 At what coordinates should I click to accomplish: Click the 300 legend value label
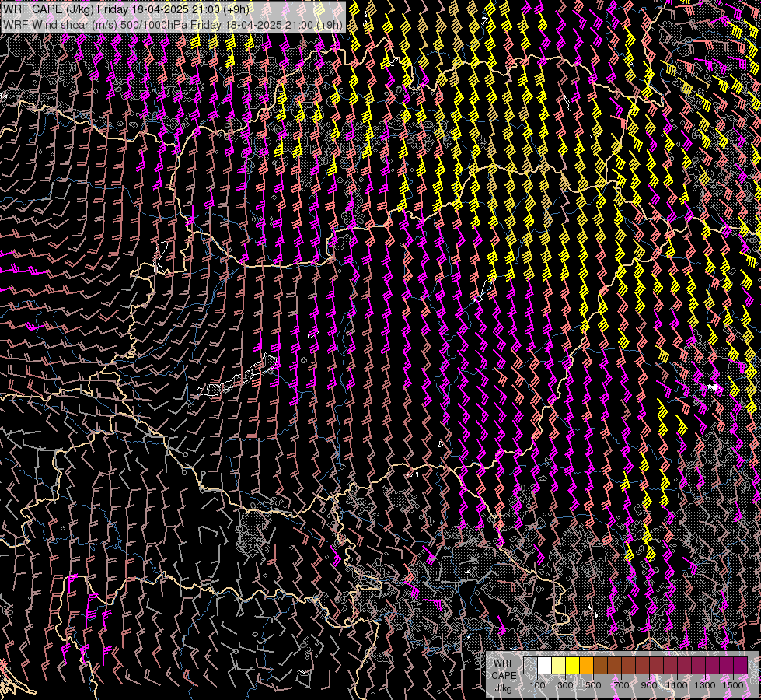click(x=565, y=685)
